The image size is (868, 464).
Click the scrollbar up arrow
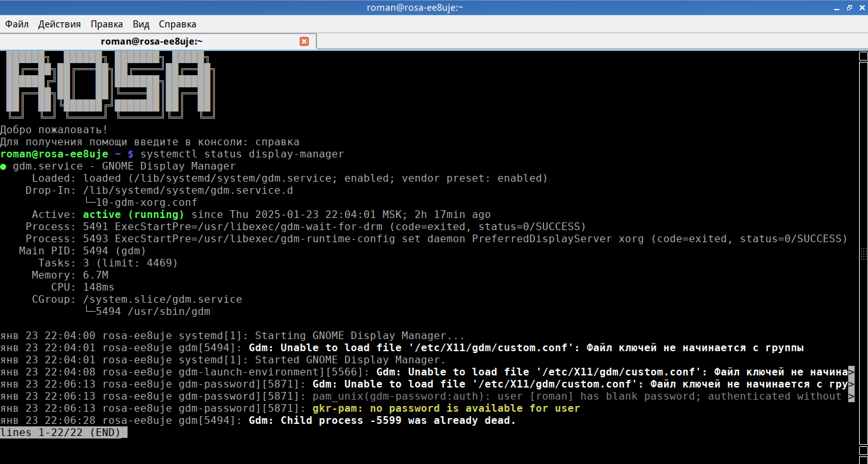(862, 55)
